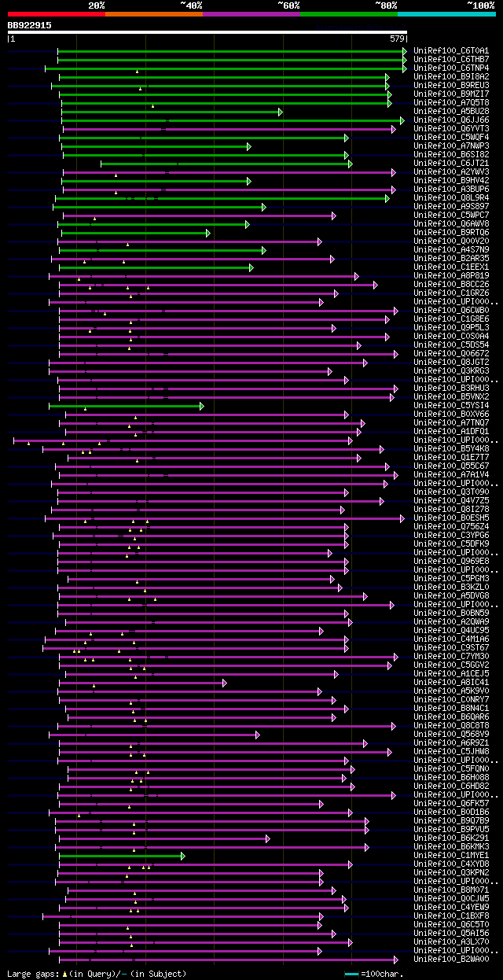Select the UniRef100_C5DS54 label
Viewport: 503px width, 980px height.
[451, 344]
